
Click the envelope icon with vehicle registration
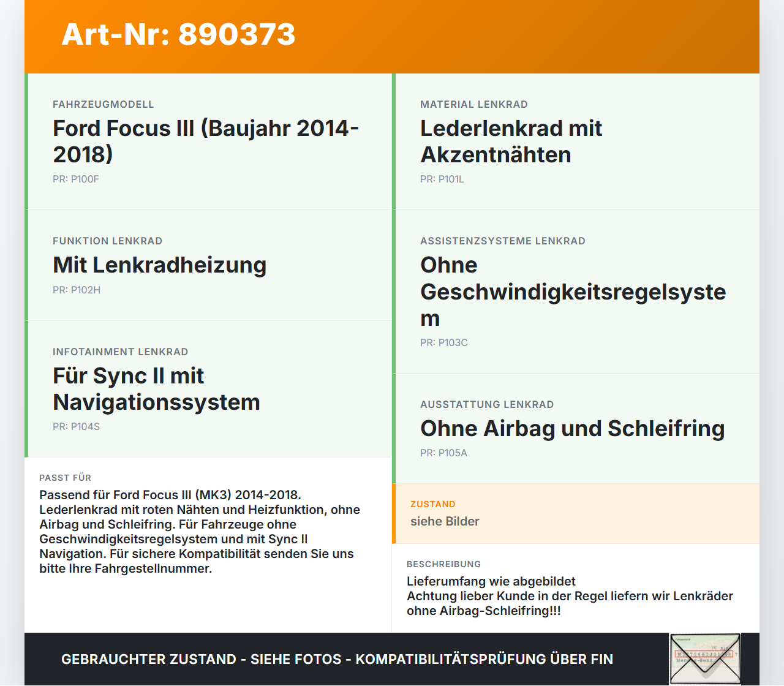tap(705, 658)
